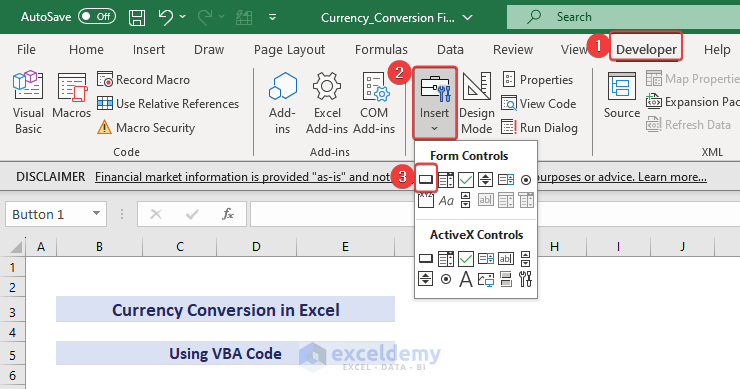This screenshot has height=389, width=740.
Task: Click View Code
Action: [x=539, y=103]
